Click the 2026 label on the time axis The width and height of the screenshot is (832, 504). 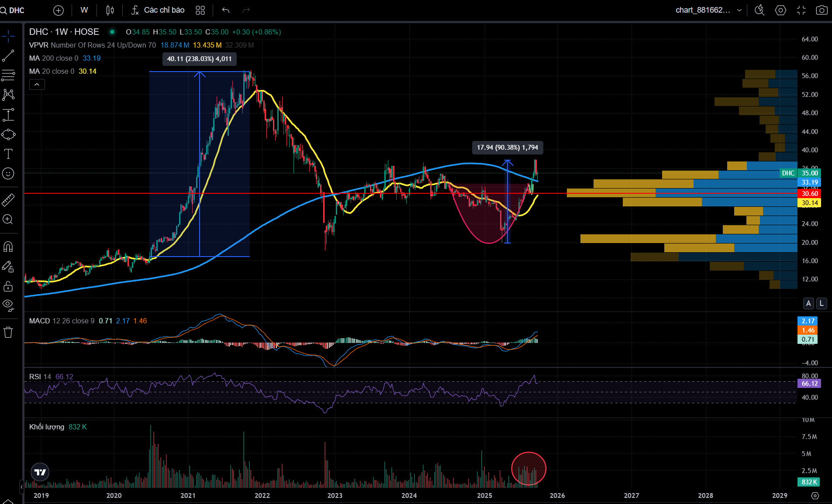click(x=557, y=495)
